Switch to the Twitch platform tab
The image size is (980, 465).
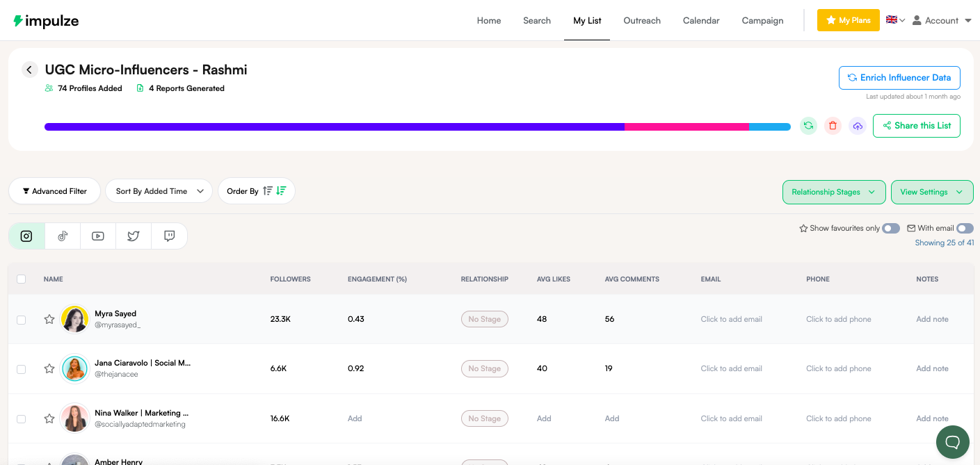coord(169,236)
